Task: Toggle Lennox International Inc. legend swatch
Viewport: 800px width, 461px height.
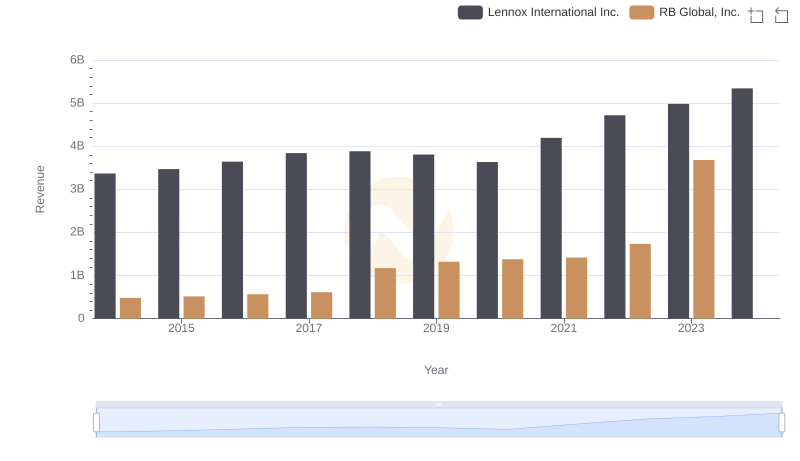Action: click(x=470, y=12)
